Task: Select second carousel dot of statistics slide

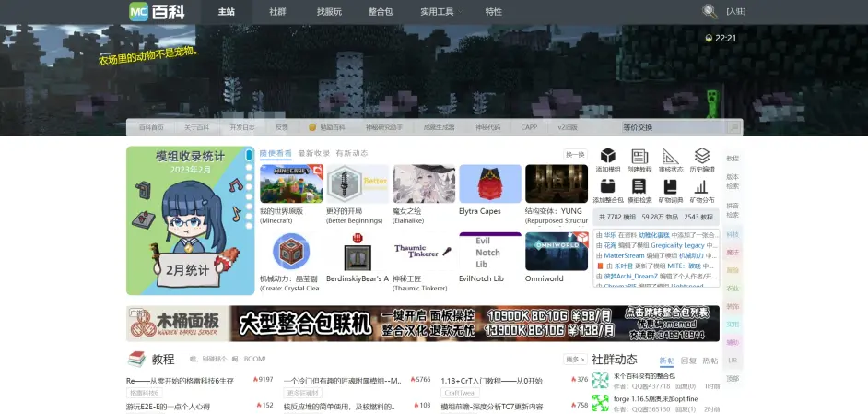Action: [x=249, y=167]
